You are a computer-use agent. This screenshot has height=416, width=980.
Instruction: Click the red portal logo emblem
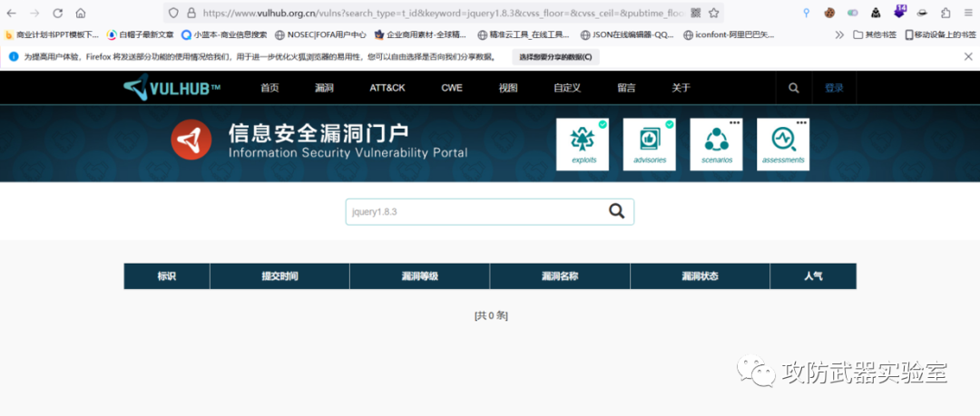coord(191,140)
